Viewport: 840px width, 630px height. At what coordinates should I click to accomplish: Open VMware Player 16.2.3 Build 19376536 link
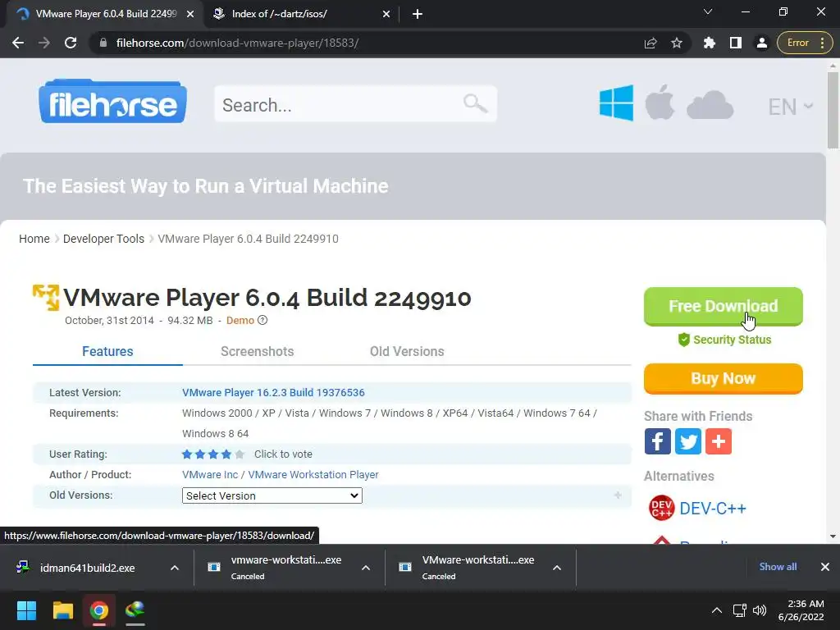[x=273, y=393]
